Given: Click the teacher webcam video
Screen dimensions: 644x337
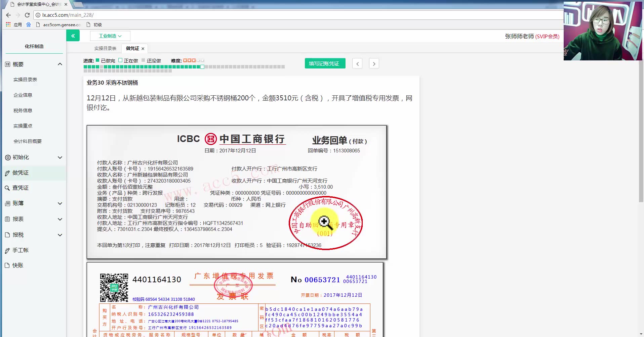Looking at the screenshot, I should point(603,31).
